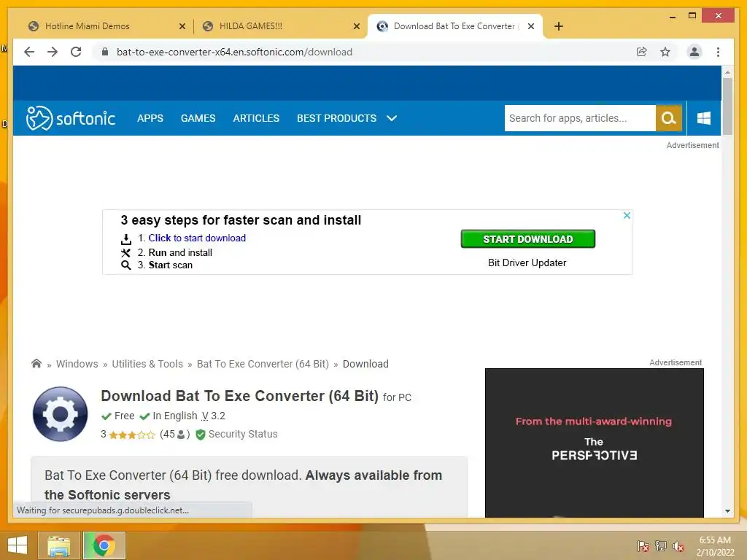Viewport: 747px width, 560px height.
Task: Focus the Search for apps, articles field
Action: (580, 118)
